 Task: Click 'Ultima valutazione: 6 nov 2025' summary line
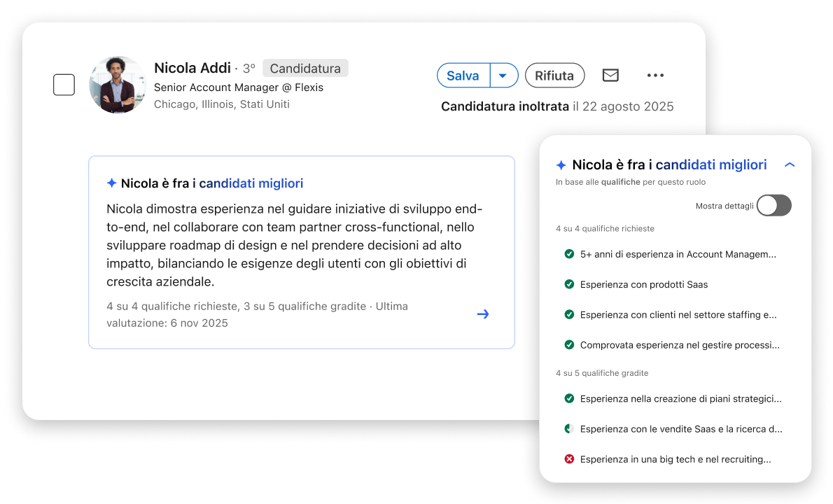point(257,314)
